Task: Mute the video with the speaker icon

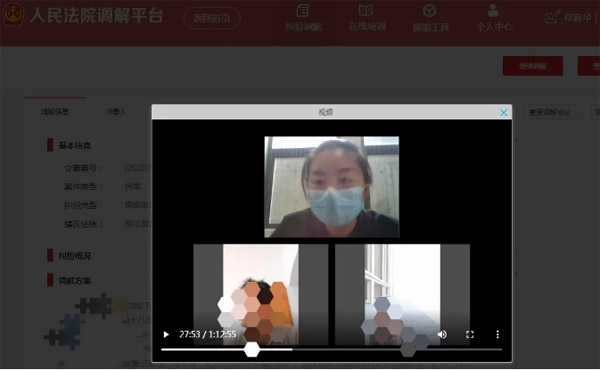Action: (x=442, y=334)
